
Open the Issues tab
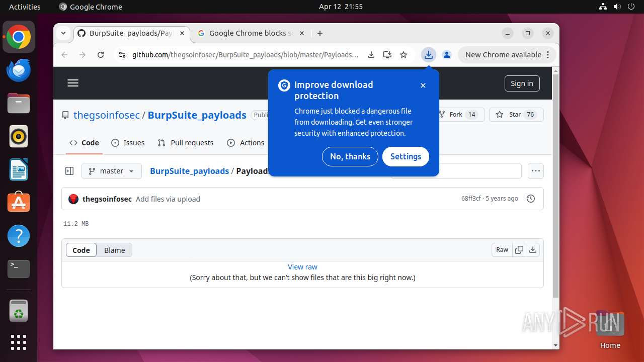point(128,143)
